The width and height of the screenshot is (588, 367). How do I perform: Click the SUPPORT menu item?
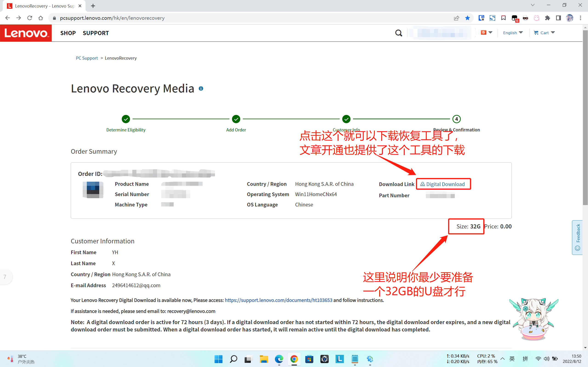click(x=96, y=33)
